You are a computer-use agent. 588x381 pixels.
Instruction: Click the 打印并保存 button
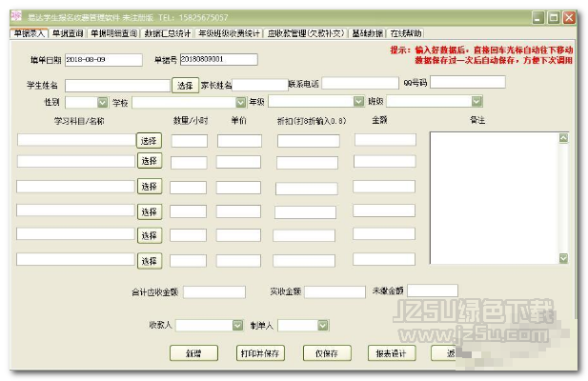(260, 353)
